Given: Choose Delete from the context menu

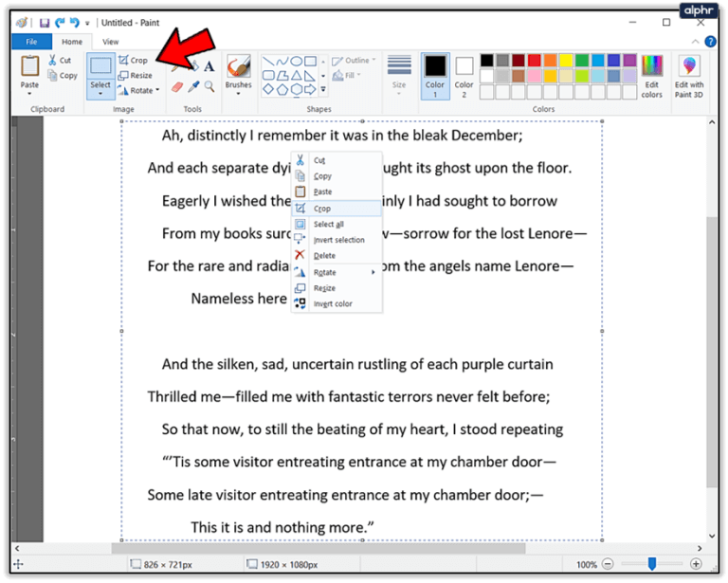Looking at the screenshot, I should pyautogui.click(x=337, y=256).
